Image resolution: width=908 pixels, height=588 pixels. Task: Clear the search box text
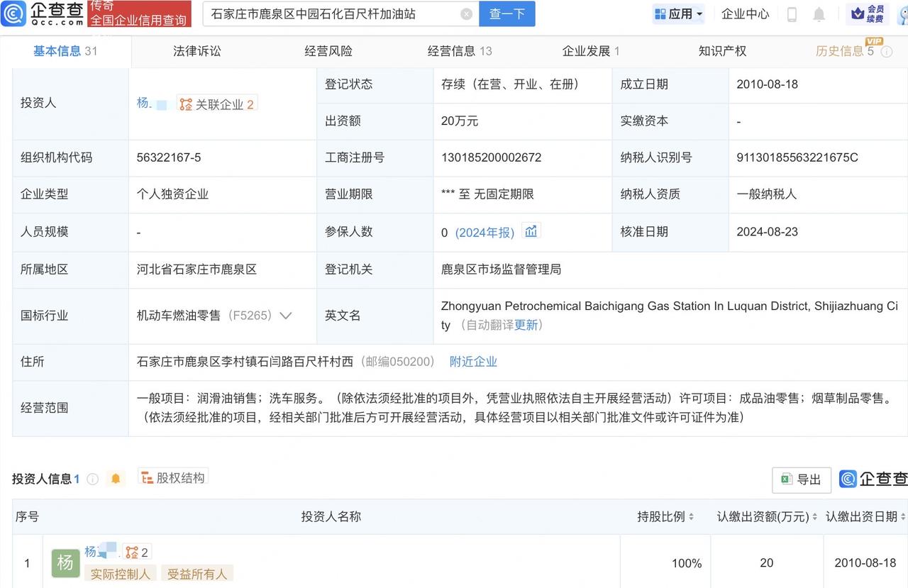(x=466, y=14)
